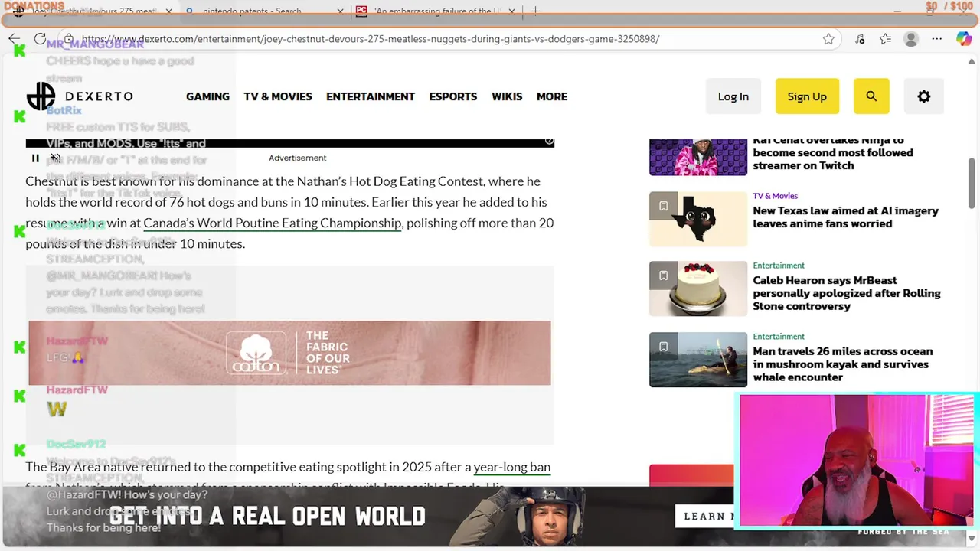Unmute the advertisement video
The image size is (980, 551).
pos(56,158)
